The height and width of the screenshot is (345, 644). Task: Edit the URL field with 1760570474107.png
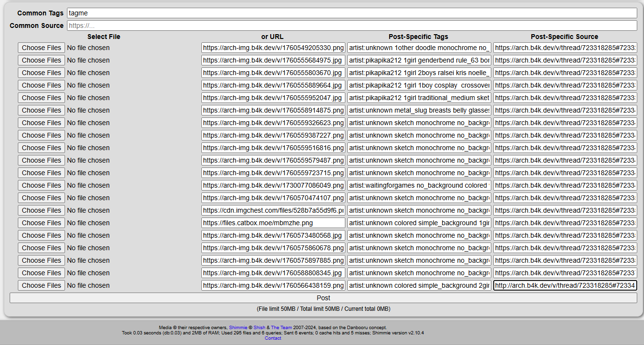tap(273, 198)
